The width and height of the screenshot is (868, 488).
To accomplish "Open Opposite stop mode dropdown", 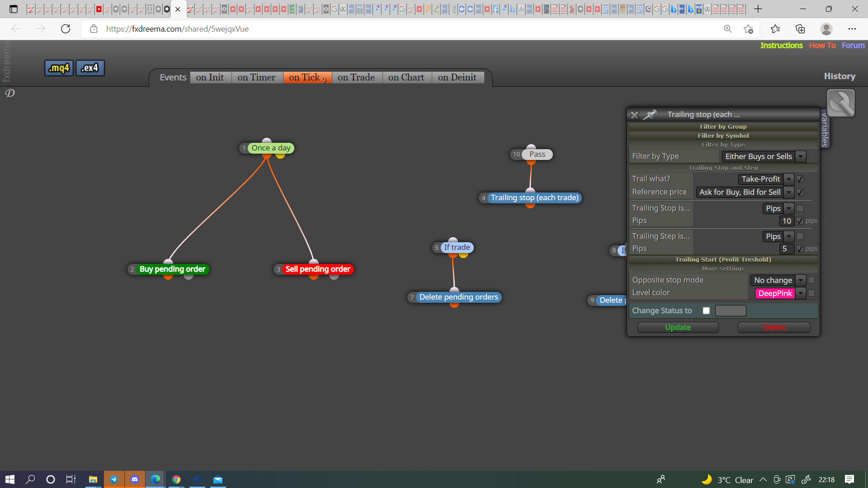I will click(x=778, y=280).
